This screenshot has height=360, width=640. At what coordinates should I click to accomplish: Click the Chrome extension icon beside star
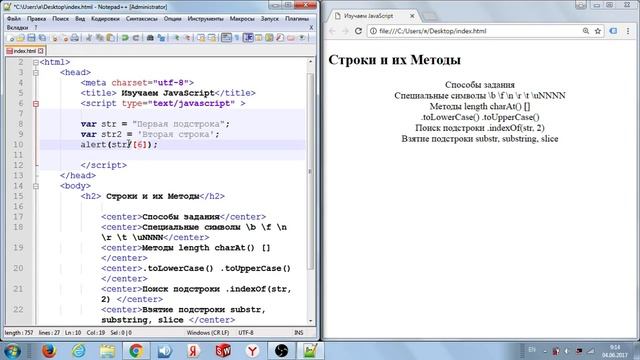click(x=613, y=31)
